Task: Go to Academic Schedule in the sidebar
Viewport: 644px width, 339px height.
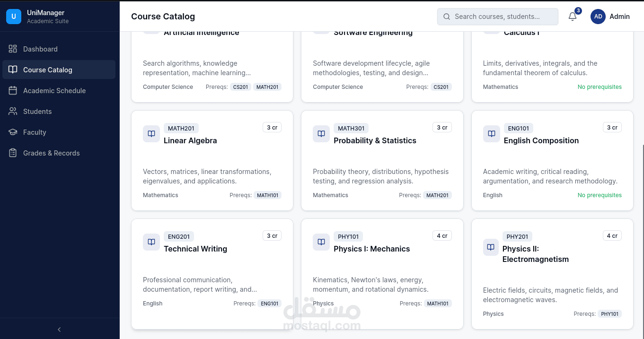Action: (x=54, y=91)
